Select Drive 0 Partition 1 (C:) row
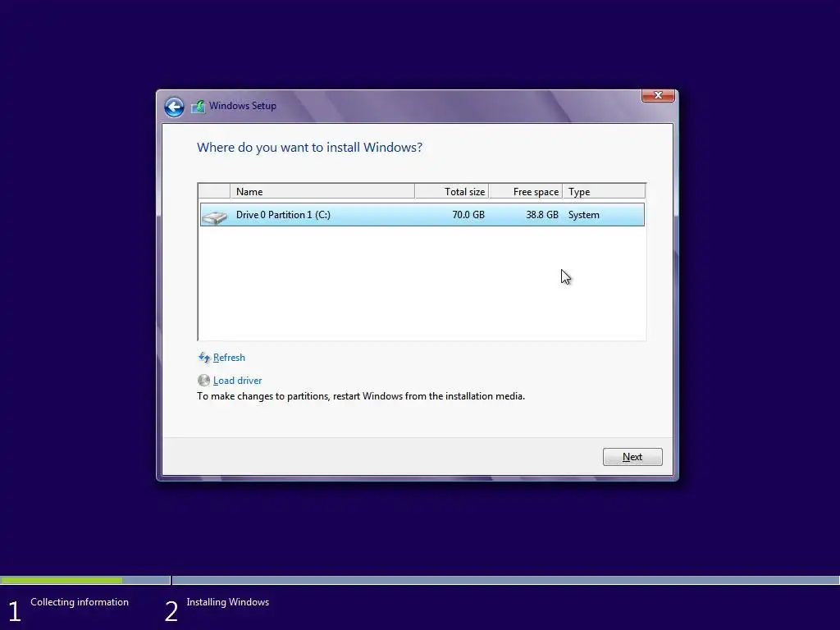 pyautogui.click(x=422, y=215)
